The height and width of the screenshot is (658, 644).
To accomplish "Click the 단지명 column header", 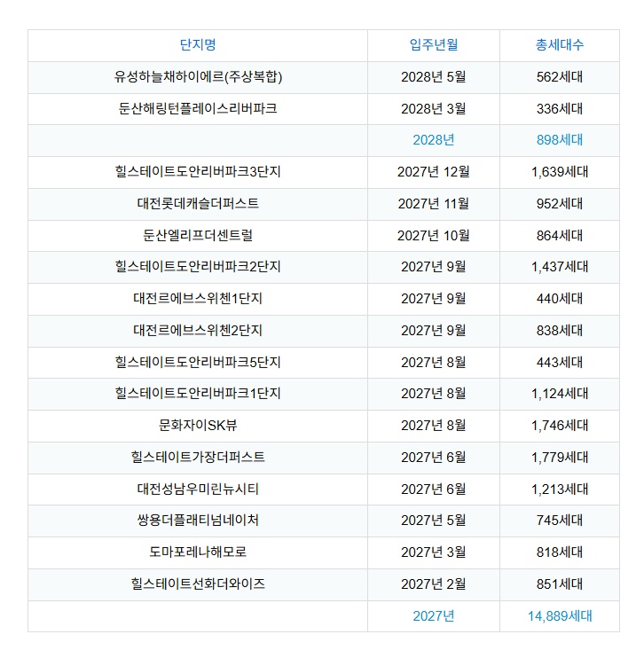I will point(197,45).
